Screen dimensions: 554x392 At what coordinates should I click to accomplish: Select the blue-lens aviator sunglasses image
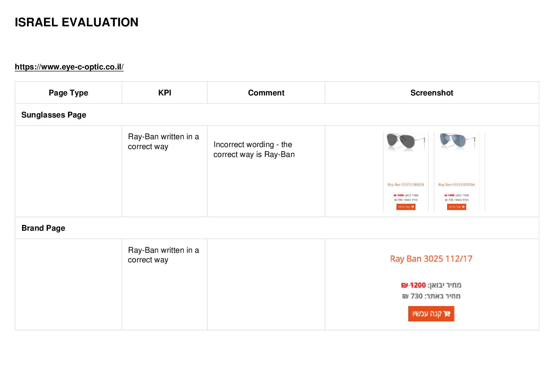click(457, 142)
